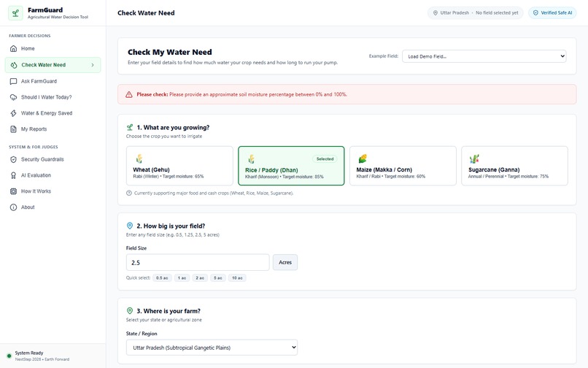Screen dimensions: 588x368
Task: Open the State / Region dropdown
Action: (212, 348)
